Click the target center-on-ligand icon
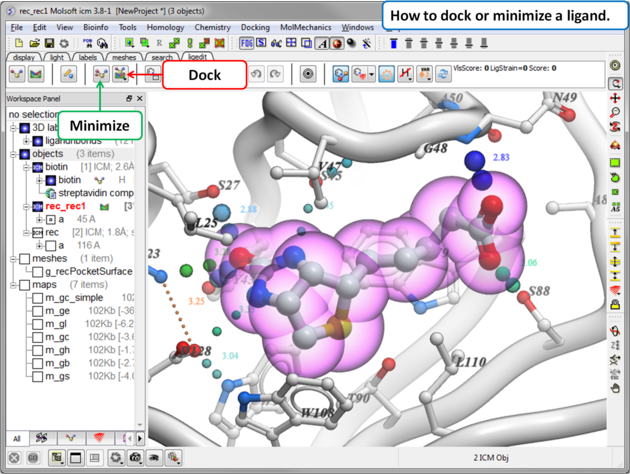Viewport: 630px width, 474px height. [308, 74]
